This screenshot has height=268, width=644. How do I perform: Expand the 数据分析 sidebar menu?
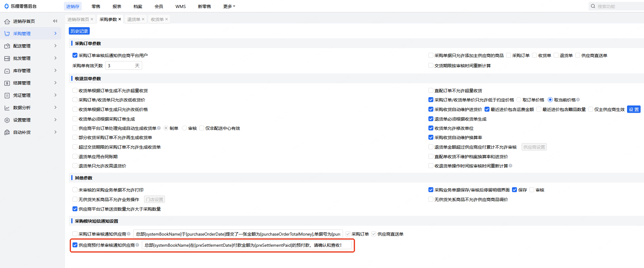click(x=56, y=107)
